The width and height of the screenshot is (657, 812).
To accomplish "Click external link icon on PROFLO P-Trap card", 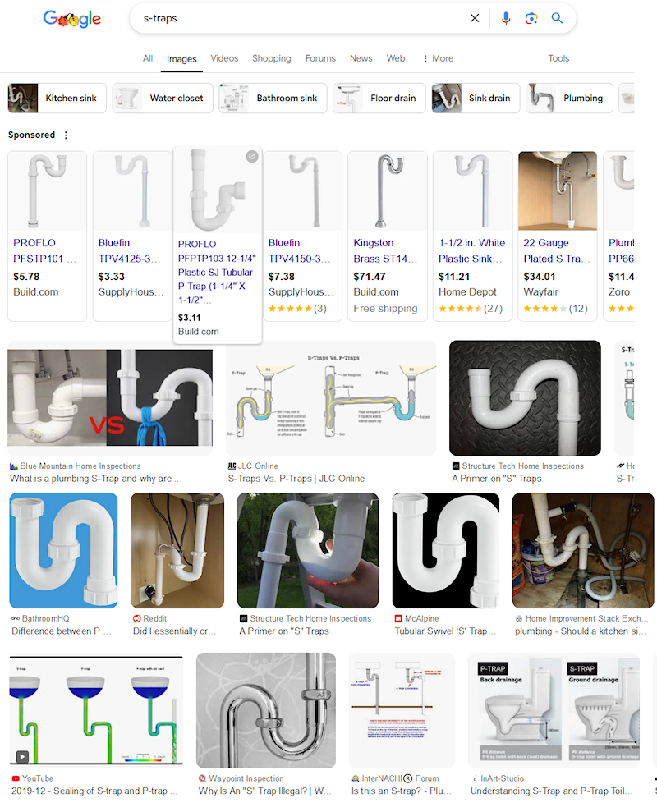I will click(252, 156).
